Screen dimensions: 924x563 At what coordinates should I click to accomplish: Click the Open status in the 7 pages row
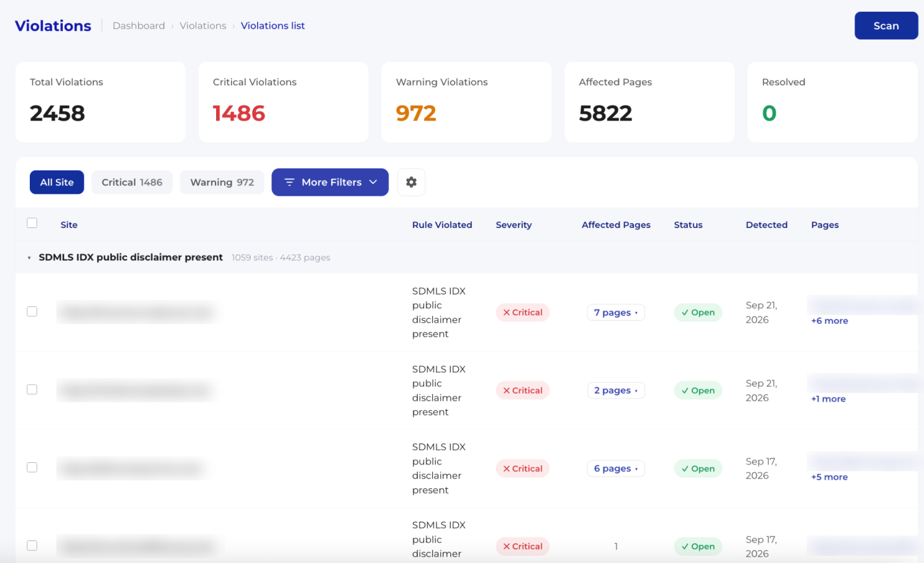click(698, 313)
